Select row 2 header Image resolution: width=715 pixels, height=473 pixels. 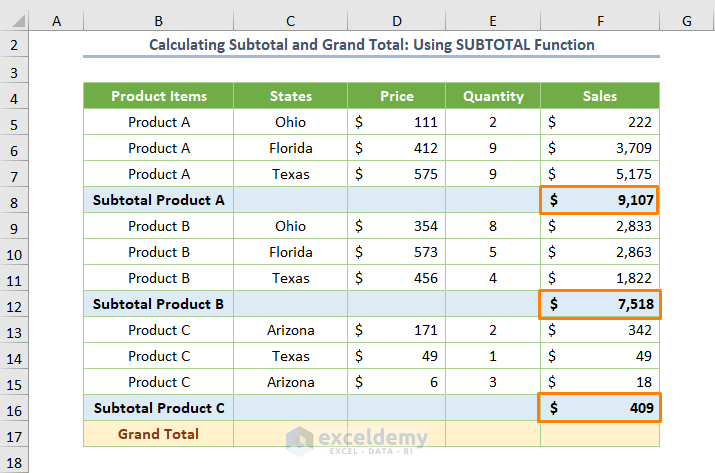pos(14,45)
